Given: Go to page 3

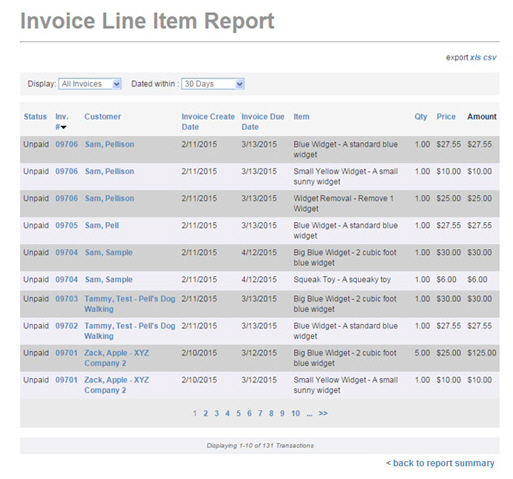Looking at the screenshot, I should pyautogui.click(x=217, y=413).
